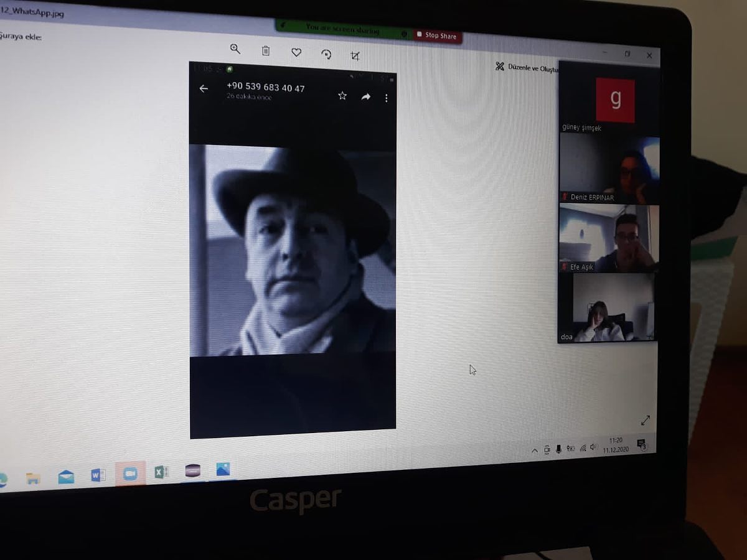Click the full-screen diagonal arrows icon
Image resolution: width=747 pixels, height=560 pixels.
click(x=646, y=421)
